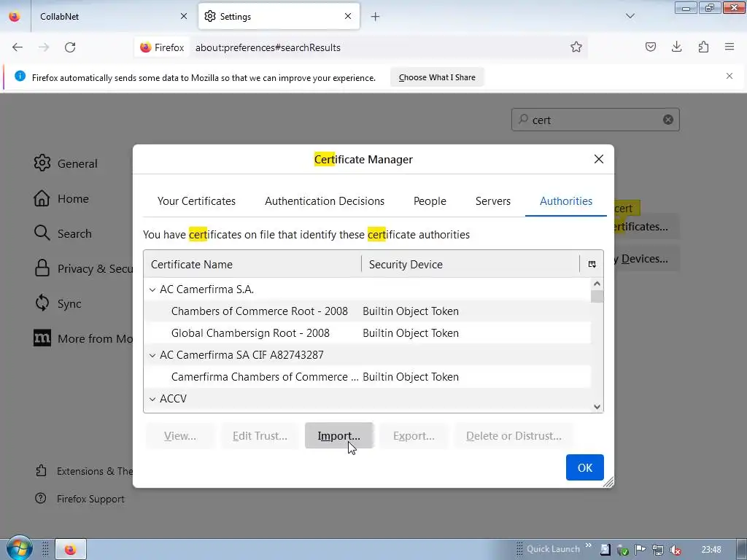
Task: Select Camerfirma Chambers of Commerce certificate
Action: click(368, 377)
